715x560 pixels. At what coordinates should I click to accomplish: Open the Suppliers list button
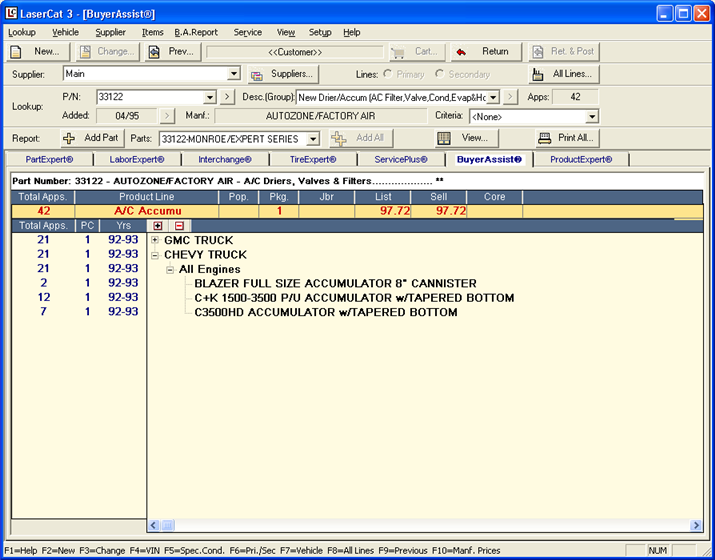(x=283, y=74)
